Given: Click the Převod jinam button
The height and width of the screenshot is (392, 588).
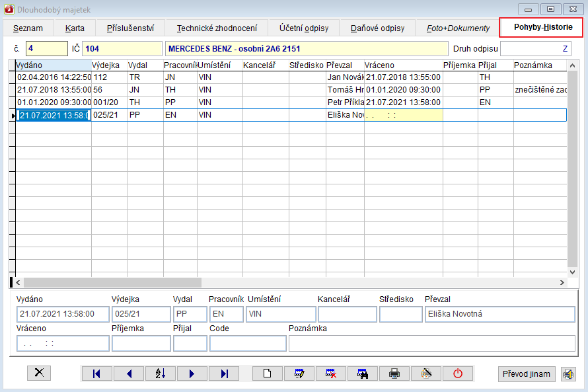Looking at the screenshot, I should tap(527, 374).
